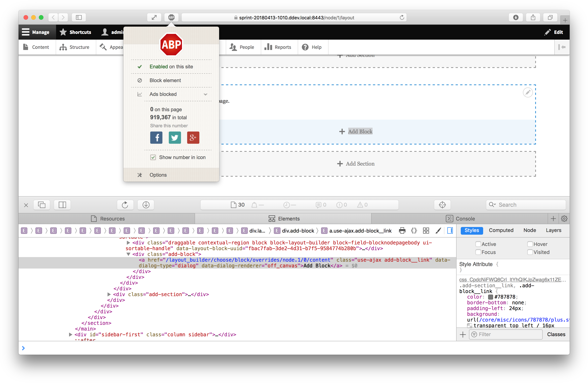Share blocked ads count on Twitter

click(175, 138)
